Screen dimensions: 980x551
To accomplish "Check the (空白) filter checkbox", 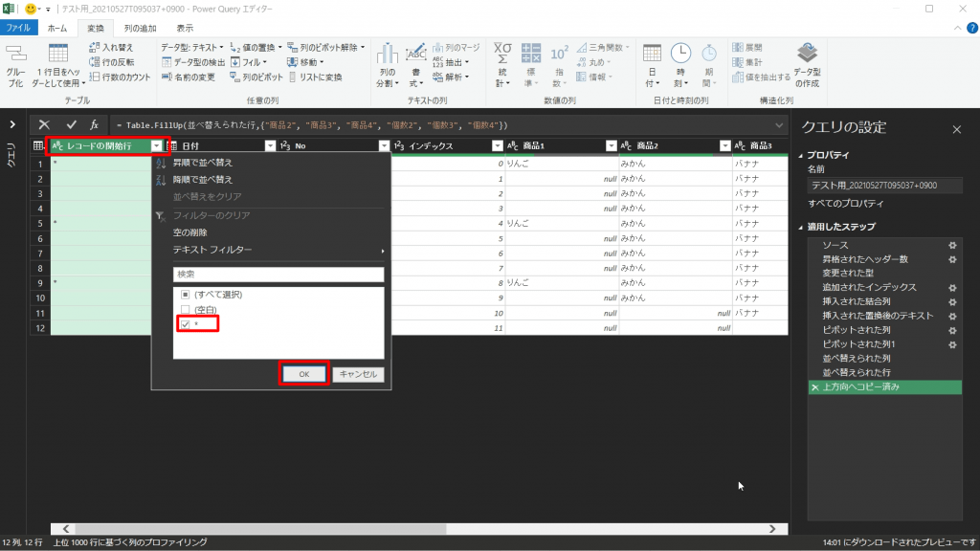I will click(185, 310).
